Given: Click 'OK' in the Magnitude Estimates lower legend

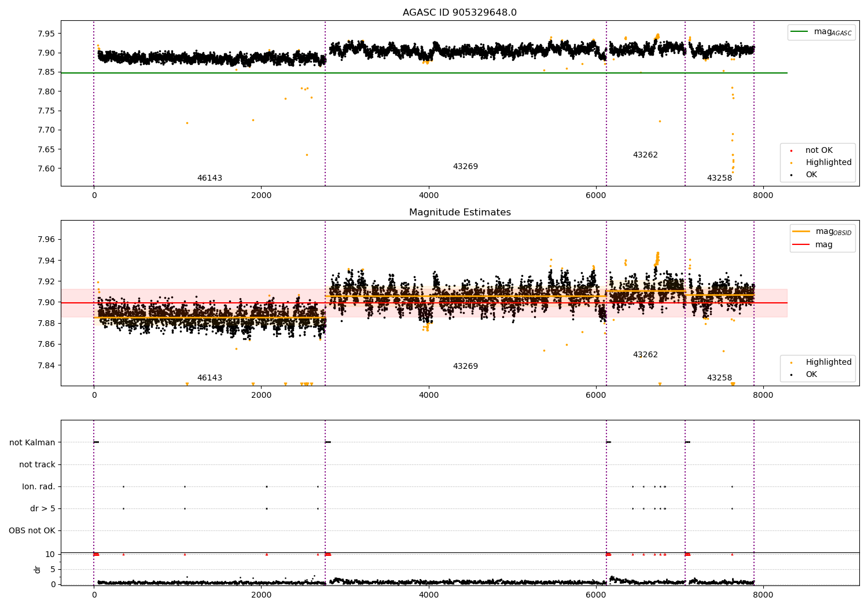Looking at the screenshot, I should point(811,375).
